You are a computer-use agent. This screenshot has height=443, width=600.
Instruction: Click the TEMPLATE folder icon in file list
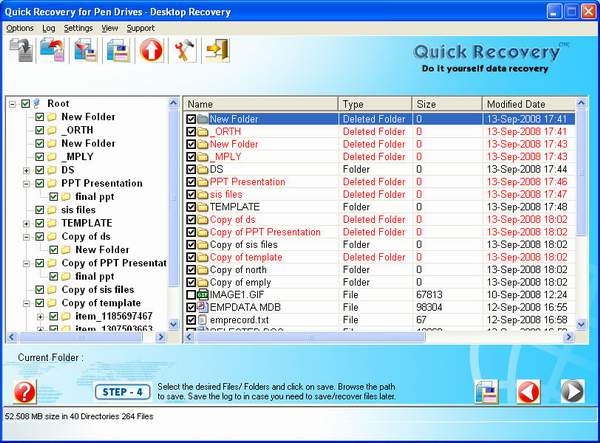[203, 207]
